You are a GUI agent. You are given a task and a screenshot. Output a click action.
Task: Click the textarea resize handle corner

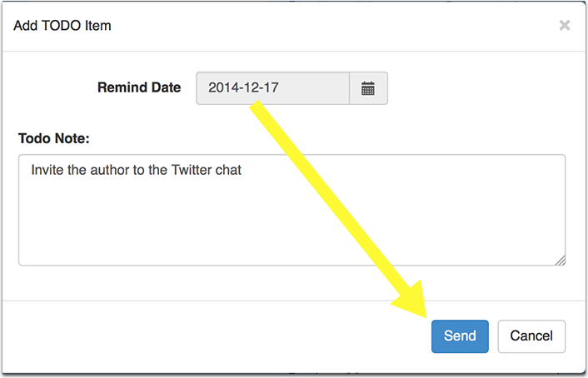click(560, 260)
